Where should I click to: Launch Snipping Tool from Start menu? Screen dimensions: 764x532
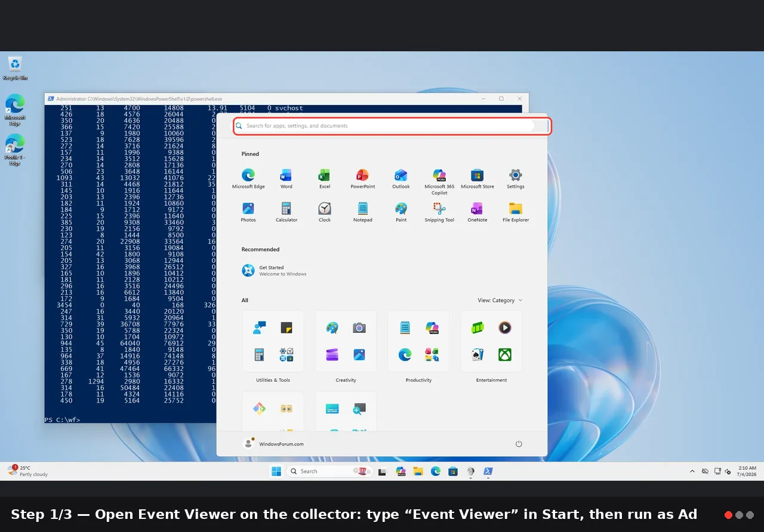click(439, 212)
